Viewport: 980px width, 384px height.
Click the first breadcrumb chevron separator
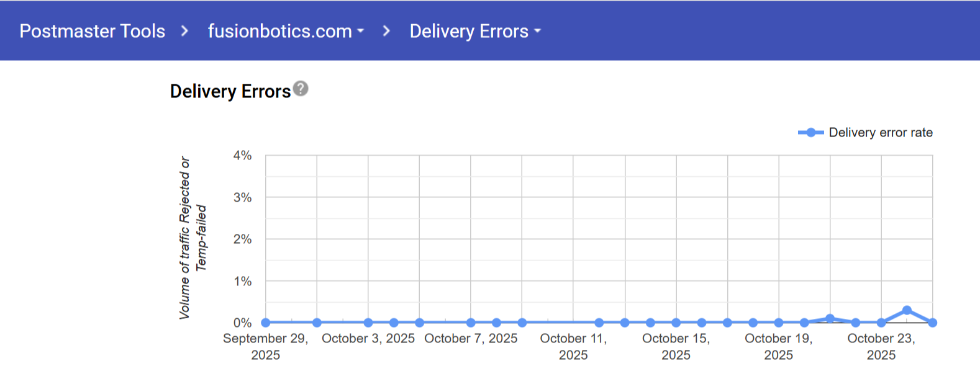pyautogui.click(x=184, y=31)
